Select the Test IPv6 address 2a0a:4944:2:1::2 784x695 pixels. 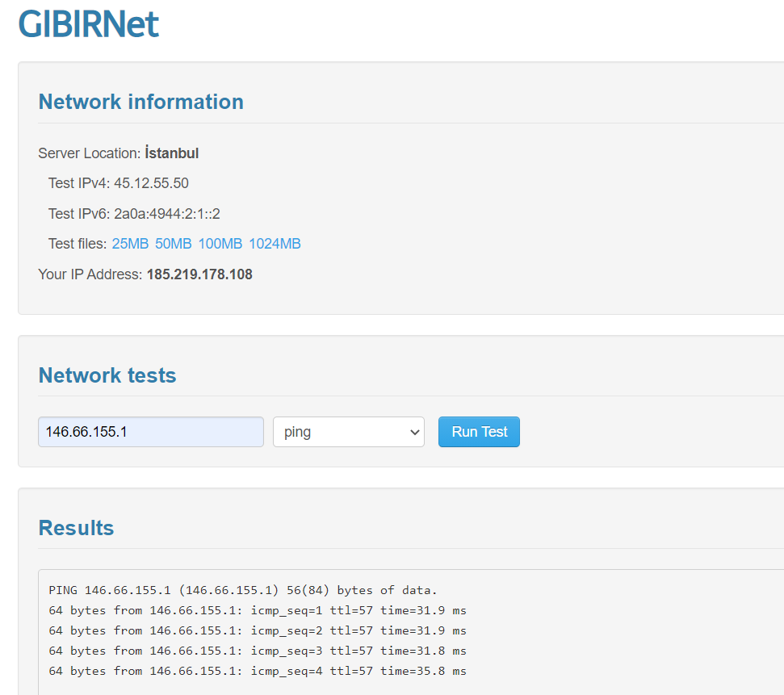(x=167, y=213)
